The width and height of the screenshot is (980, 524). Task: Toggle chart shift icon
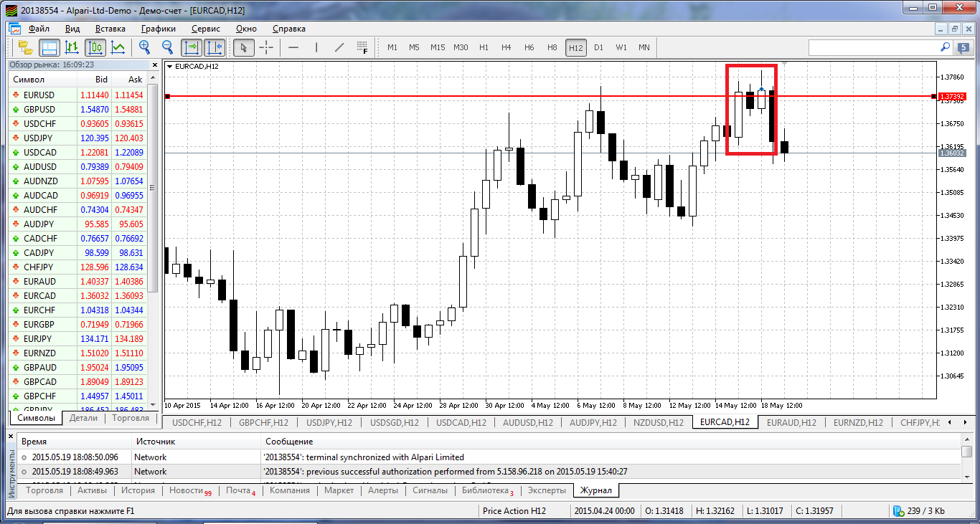[214, 48]
